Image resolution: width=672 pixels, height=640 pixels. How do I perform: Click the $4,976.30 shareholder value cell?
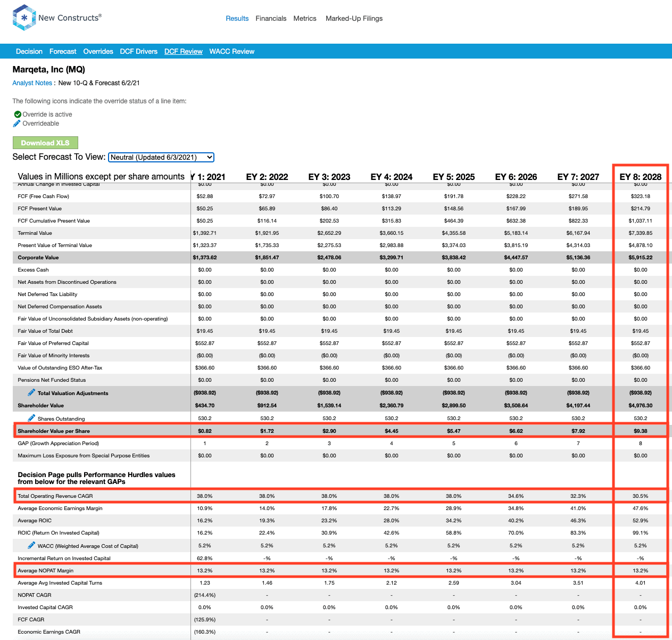[641, 405]
